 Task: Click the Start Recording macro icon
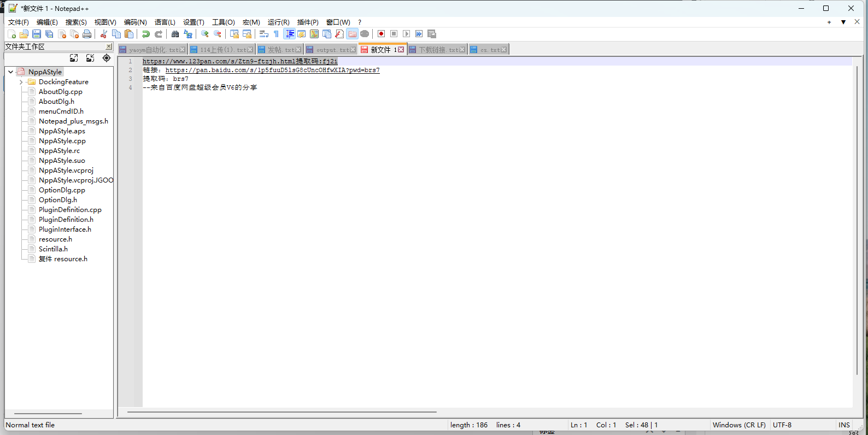[x=382, y=34]
